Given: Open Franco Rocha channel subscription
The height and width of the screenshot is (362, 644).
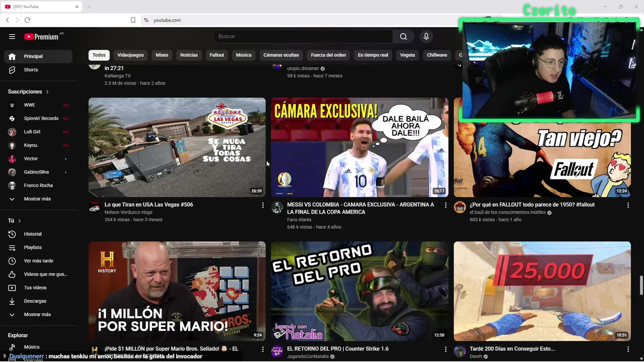Looking at the screenshot, I should point(38,186).
